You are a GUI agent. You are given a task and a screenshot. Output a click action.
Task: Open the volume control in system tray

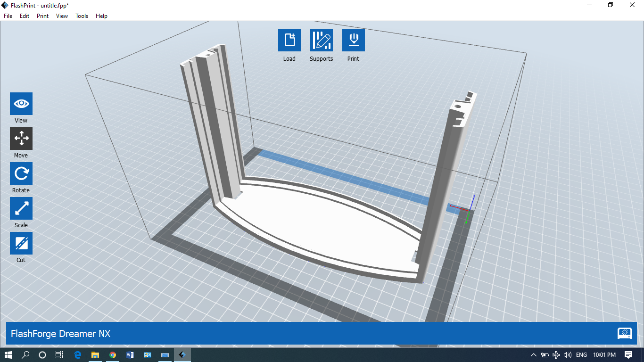[568, 355]
